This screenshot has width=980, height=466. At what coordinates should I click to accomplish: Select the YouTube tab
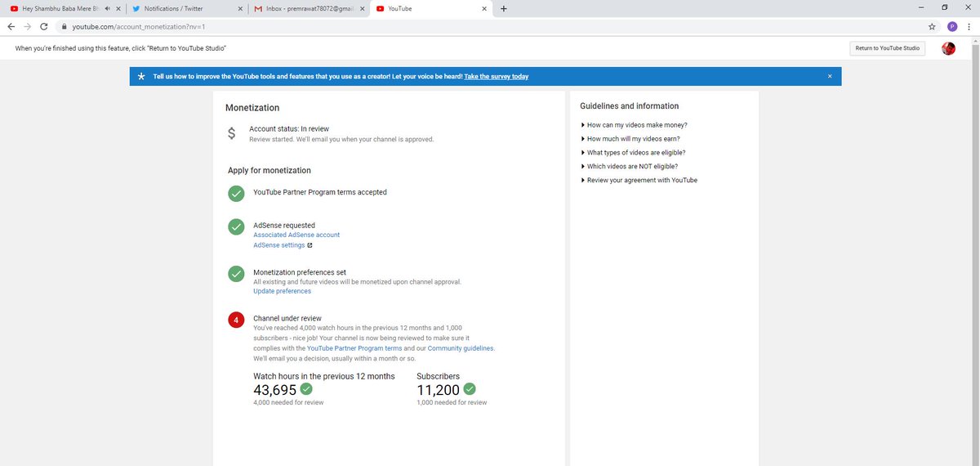pos(431,8)
